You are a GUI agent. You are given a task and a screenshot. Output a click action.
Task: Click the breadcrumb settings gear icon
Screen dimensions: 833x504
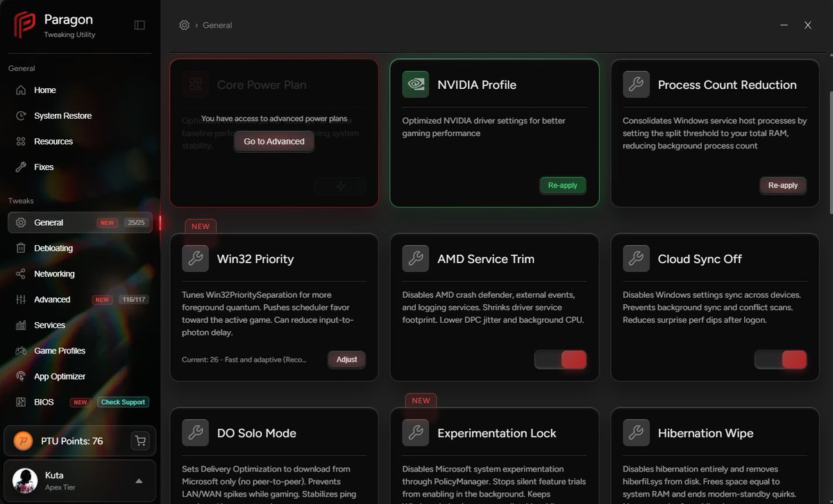184,25
